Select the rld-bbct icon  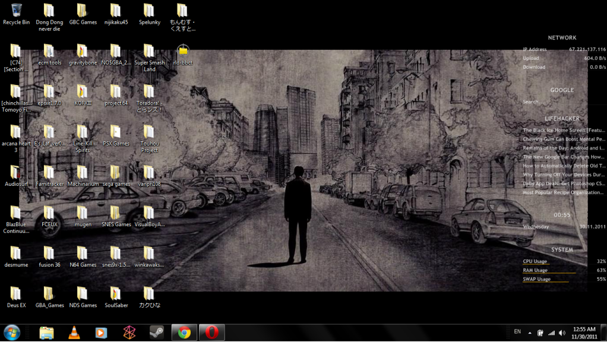point(183,55)
